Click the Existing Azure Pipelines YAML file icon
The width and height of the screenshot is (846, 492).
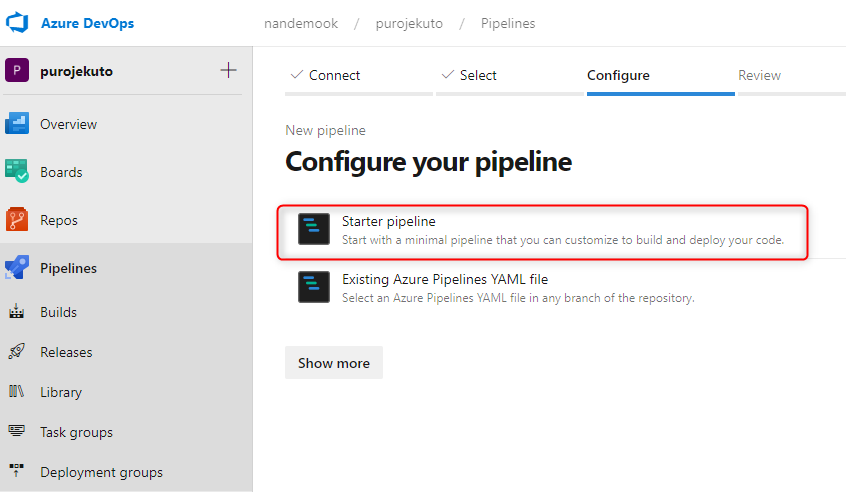click(x=314, y=287)
